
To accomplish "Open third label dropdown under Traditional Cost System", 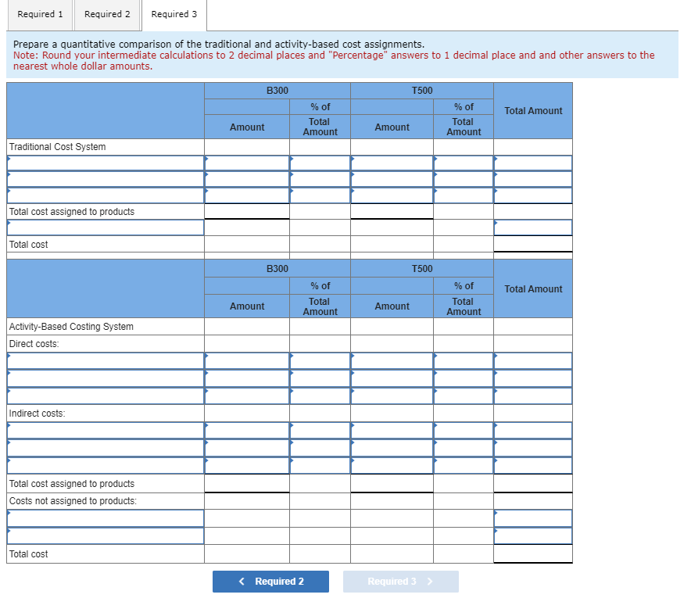I will [x=106, y=195].
